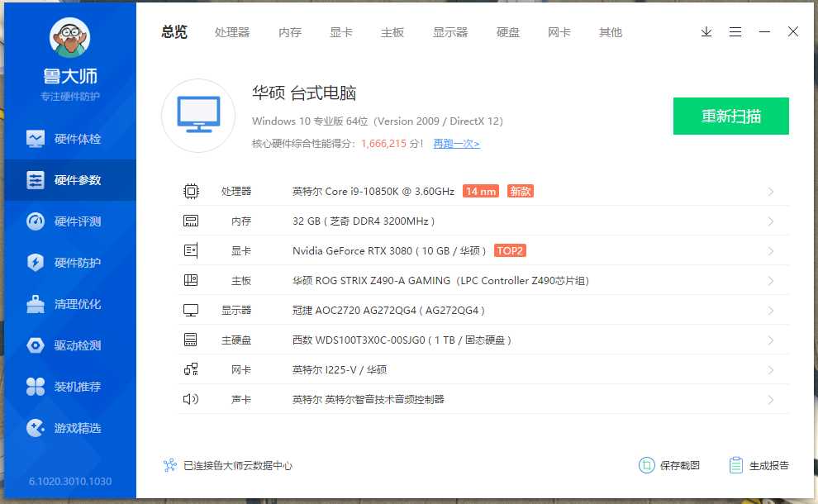Screen dimensions: 818x504
Task: Switch to the 主板 tab
Action: pos(392,32)
